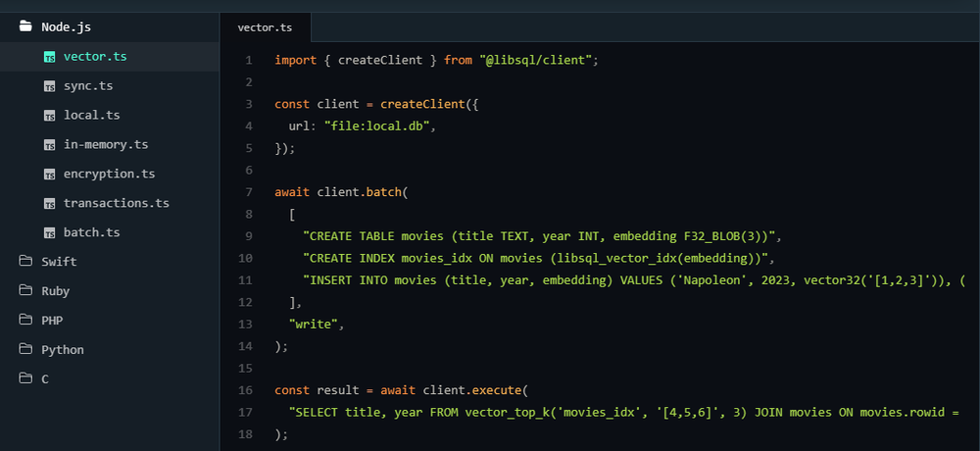Expand the Swift folder
The image size is (980, 451).
click(x=110, y=262)
